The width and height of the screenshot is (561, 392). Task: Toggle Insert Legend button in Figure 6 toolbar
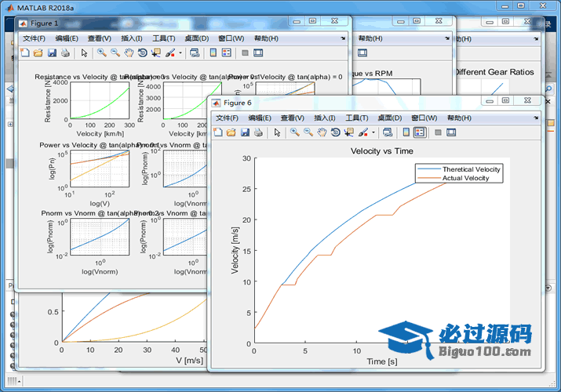(x=420, y=132)
